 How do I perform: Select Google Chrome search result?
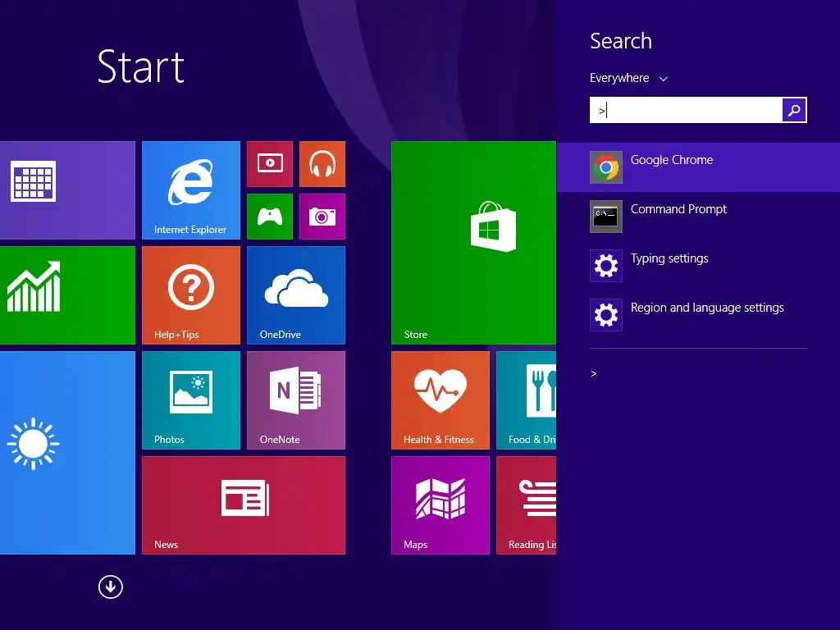coord(699,167)
